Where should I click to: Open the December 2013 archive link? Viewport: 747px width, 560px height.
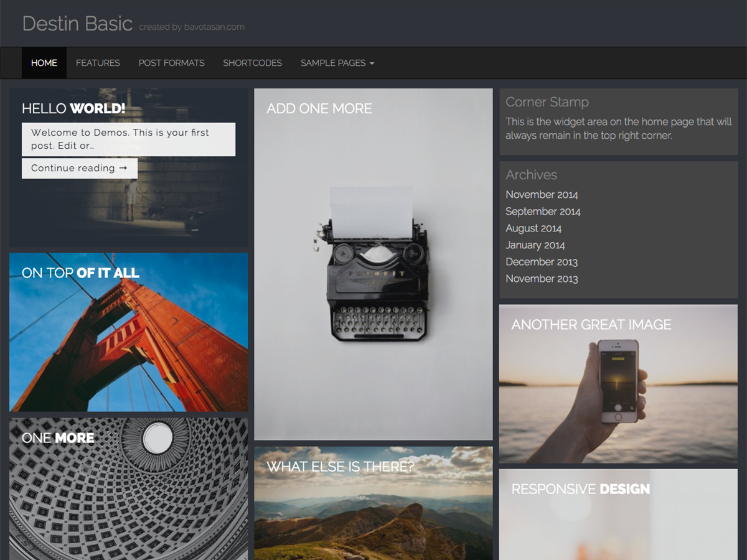(542, 262)
